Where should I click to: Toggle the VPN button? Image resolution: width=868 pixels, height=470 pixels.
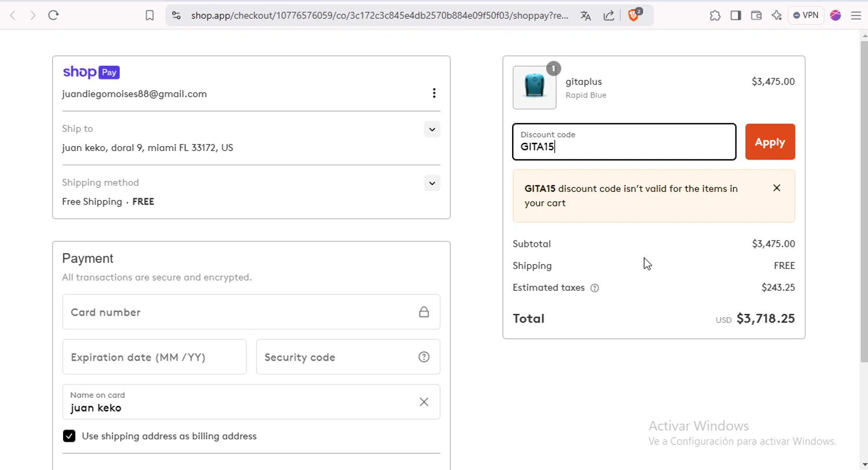click(806, 16)
